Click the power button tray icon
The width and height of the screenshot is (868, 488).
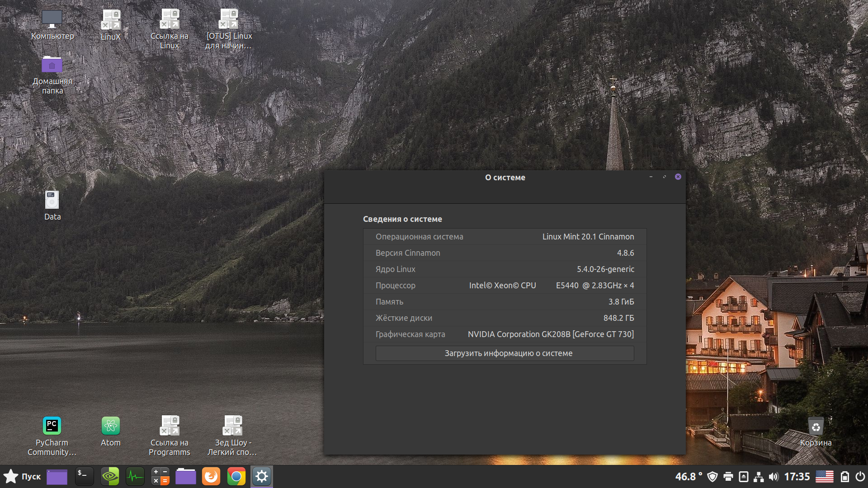click(x=860, y=477)
